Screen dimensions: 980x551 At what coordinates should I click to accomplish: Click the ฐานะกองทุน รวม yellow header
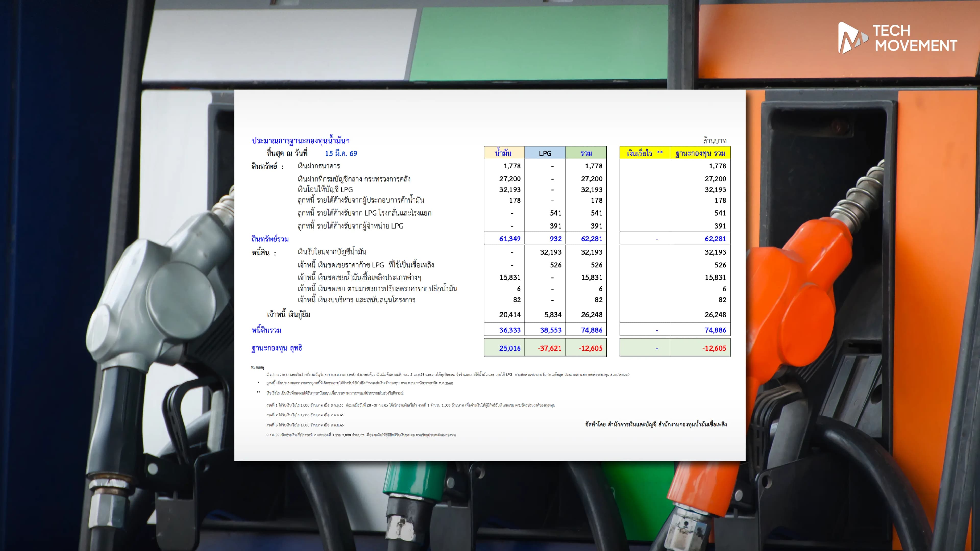[700, 153]
